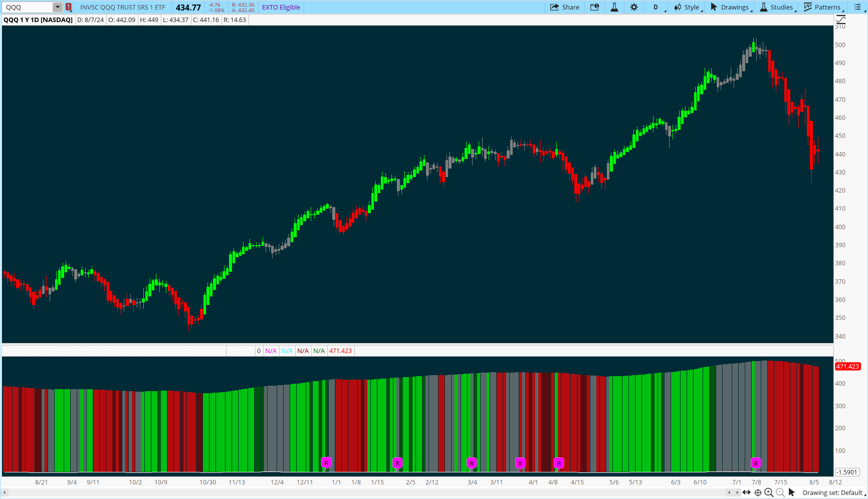This screenshot has height=499, width=868.
Task: Click the dark red N/A study value
Action: 303,351
